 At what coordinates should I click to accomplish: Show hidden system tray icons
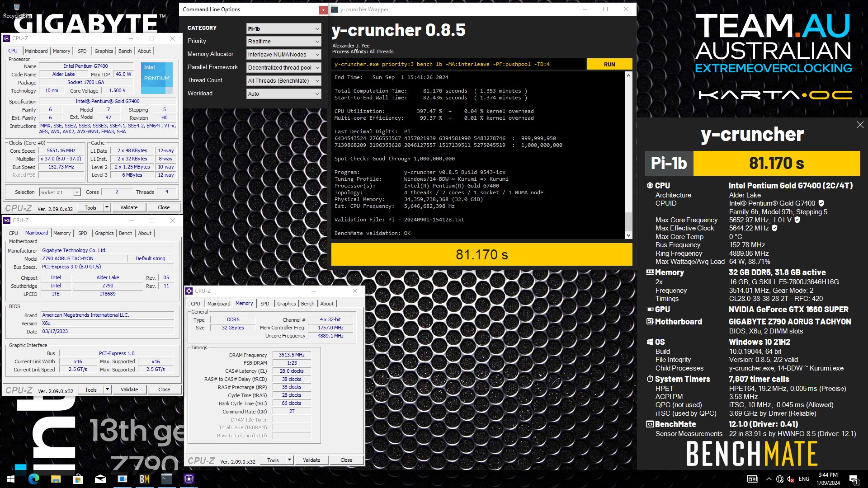pos(769,479)
